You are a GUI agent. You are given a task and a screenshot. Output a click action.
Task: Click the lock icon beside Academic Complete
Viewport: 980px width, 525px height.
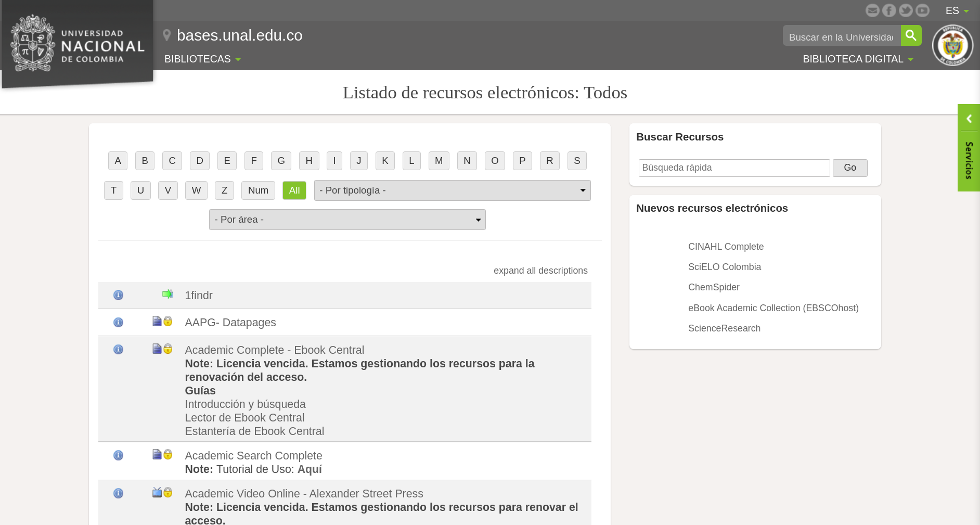click(x=168, y=349)
